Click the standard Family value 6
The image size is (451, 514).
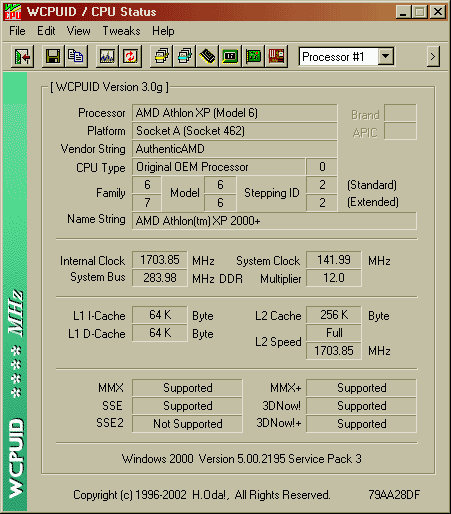pyautogui.click(x=147, y=185)
